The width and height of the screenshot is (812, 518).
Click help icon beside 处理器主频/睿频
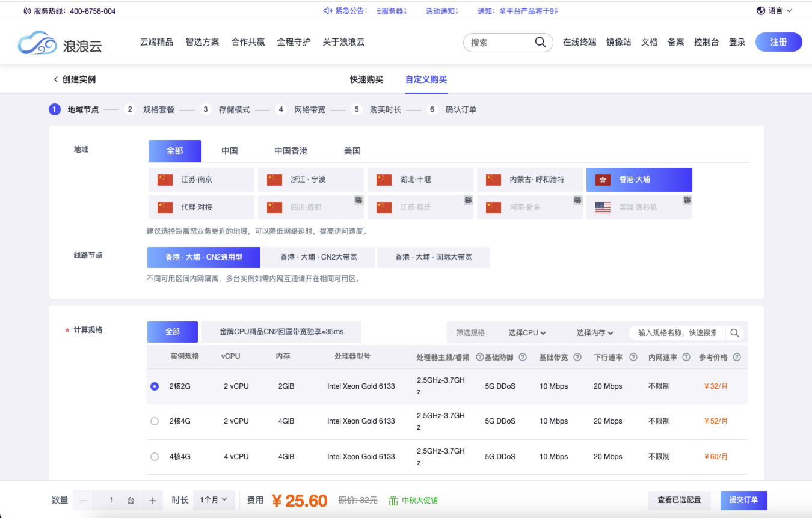pyautogui.click(x=479, y=357)
